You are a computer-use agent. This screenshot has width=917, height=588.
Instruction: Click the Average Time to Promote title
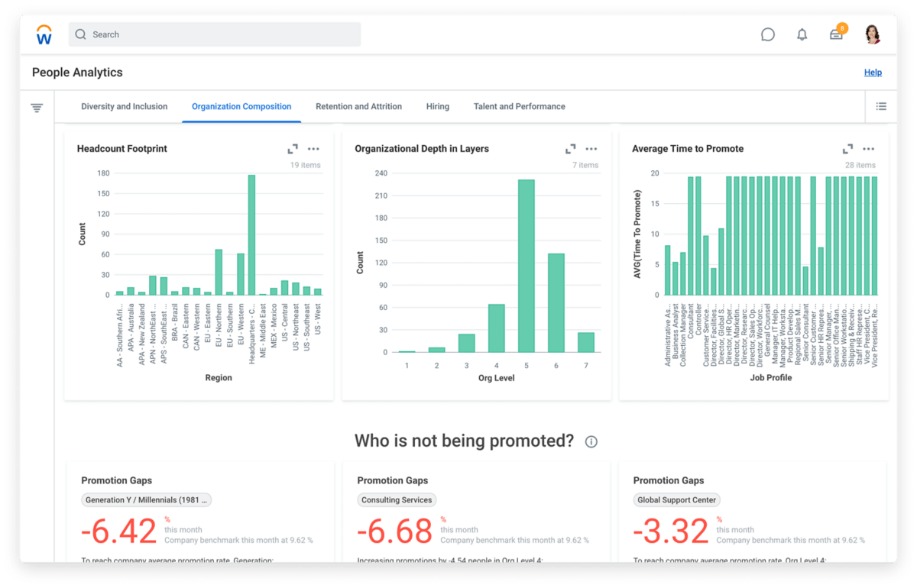pyautogui.click(x=688, y=149)
